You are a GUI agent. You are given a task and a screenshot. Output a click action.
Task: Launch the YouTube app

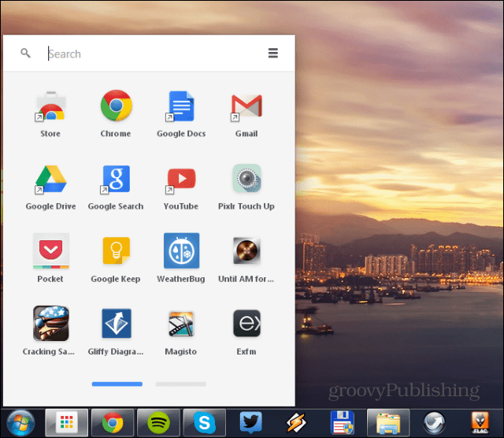click(181, 180)
